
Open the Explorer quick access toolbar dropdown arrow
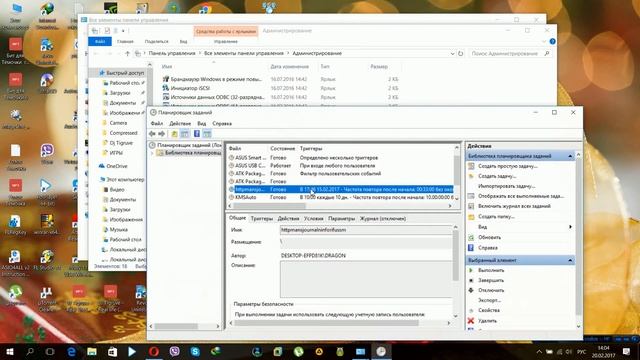click(x=123, y=31)
